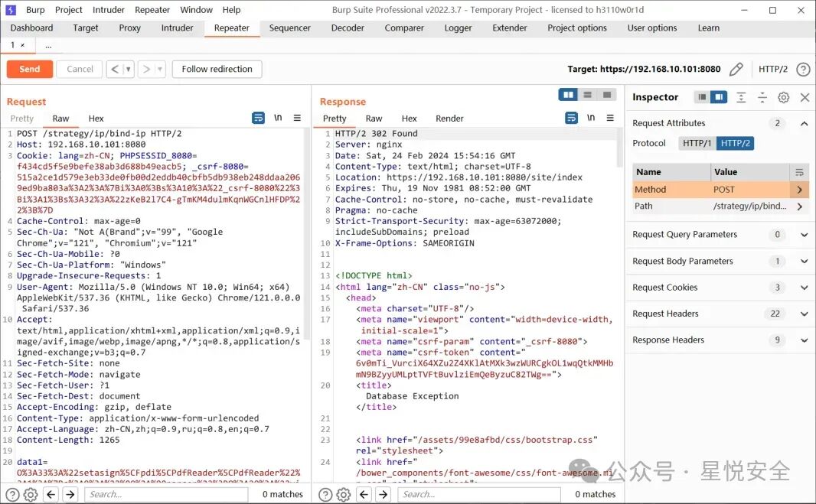
Task: Select top-bottom split layout icon
Action: click(588, 95)
